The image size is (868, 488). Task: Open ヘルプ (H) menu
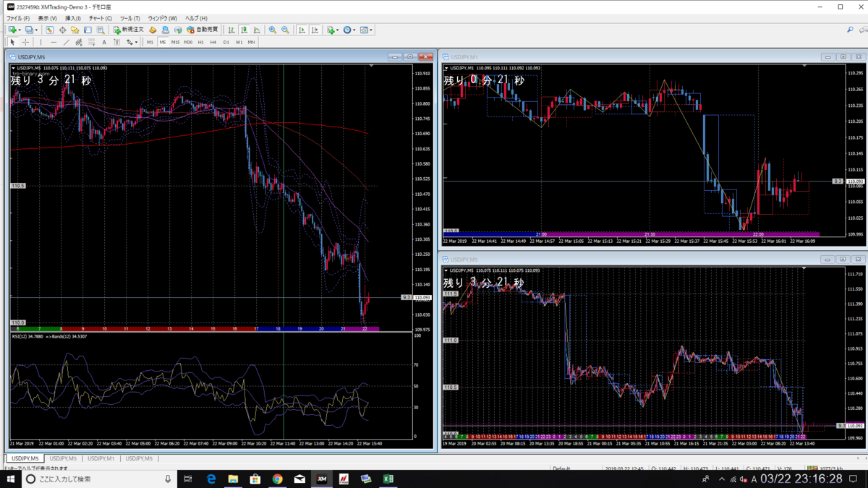pyautogui.click(x=196, y=18)
